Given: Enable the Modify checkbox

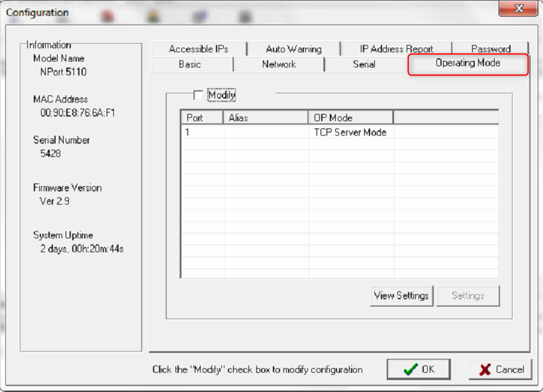Looking at the screenshot, I should [x=199, y=95].
